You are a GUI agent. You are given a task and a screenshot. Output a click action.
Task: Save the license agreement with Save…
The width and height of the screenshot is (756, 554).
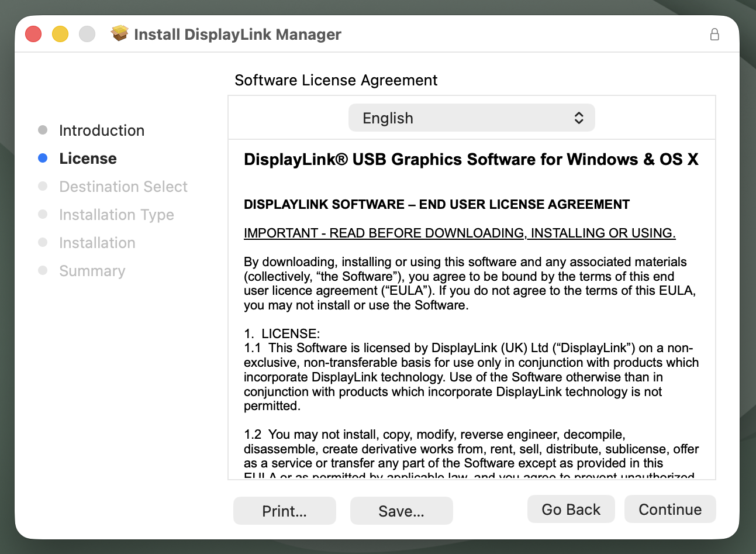point(401,511)
